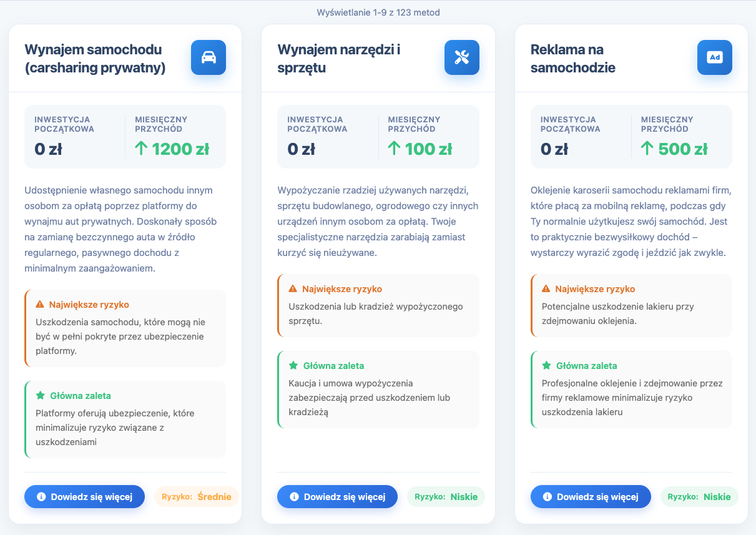Select the Wynajem samochodu card title
The height and width of the screenshot is (535, 756).
(95, 59)
